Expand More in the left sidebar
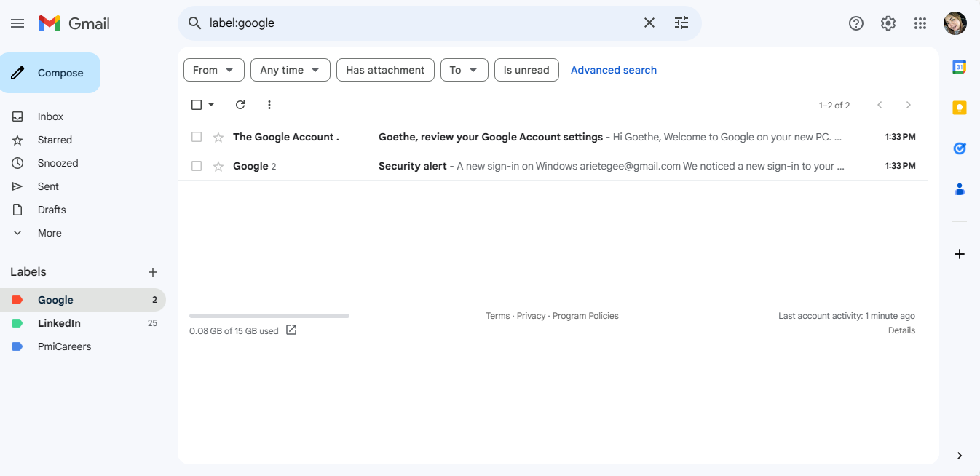Viewport: 980px width, 476px height. coord(50,233)
